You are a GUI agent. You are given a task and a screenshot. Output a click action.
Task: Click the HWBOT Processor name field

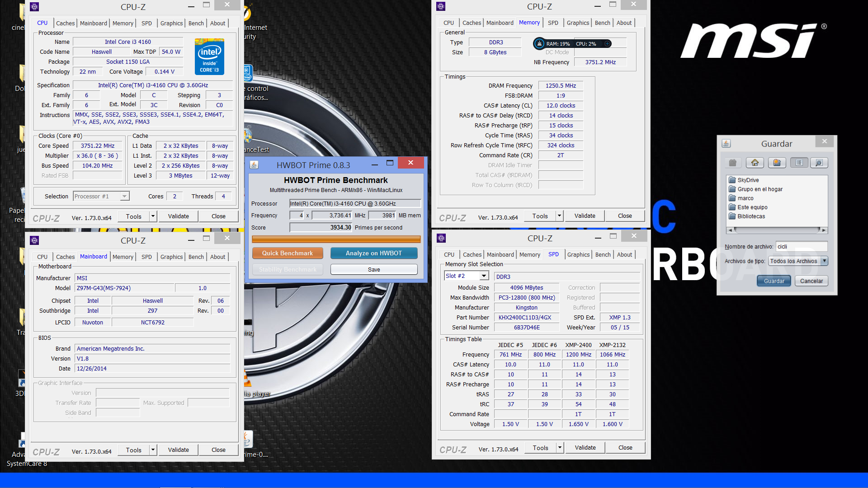pyautogui.click(x=355, y=203)
